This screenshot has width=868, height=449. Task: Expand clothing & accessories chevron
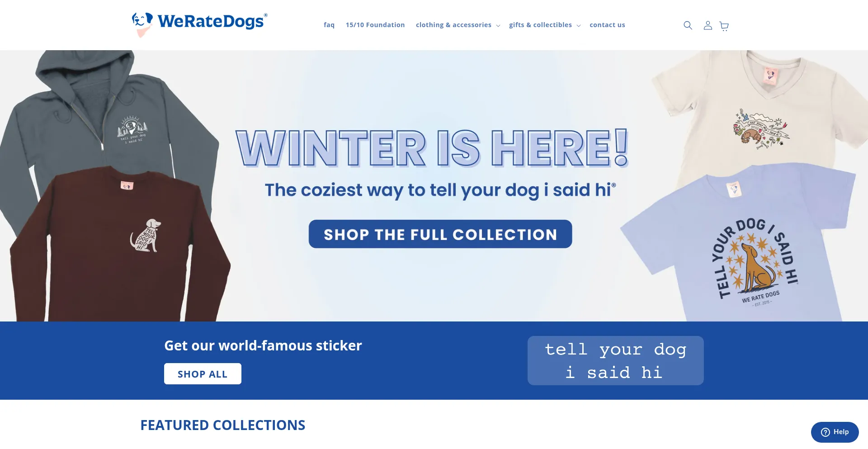click(498, 26)
